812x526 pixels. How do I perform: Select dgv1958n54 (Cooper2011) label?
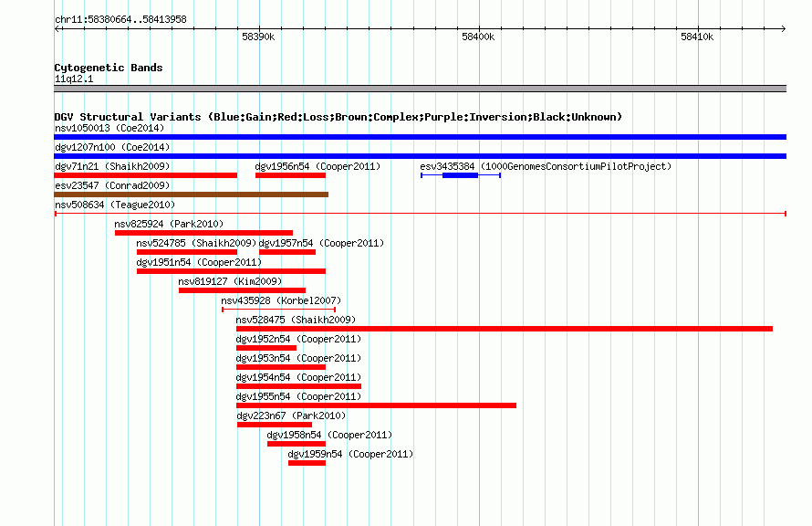pyautogui.click(x=329, y=435)
